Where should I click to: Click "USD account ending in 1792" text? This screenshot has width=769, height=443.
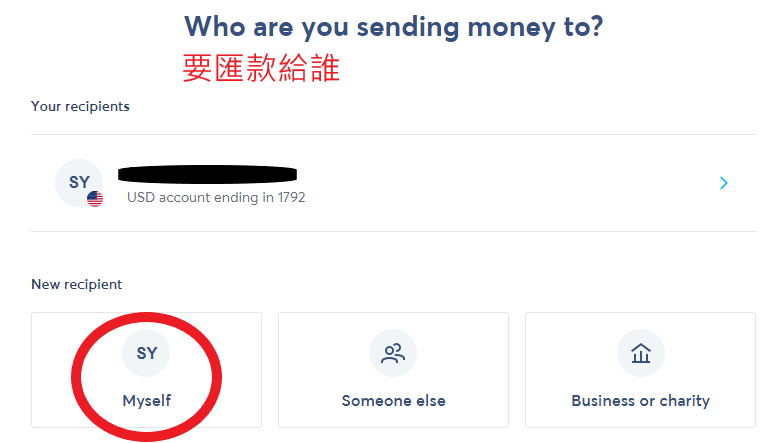click(216, 198)
